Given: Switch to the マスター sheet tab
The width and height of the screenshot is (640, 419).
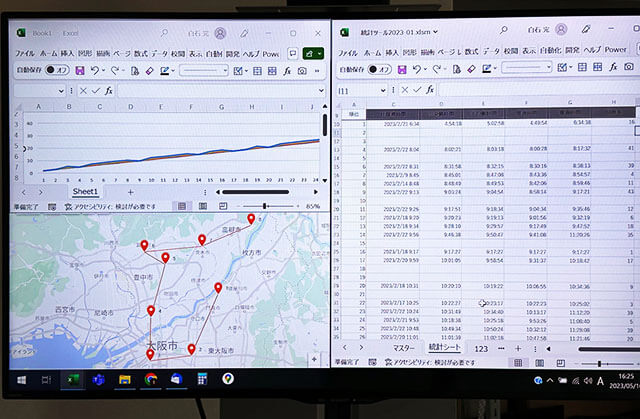Looking at the screenshot, I should [x=405, y=348].
